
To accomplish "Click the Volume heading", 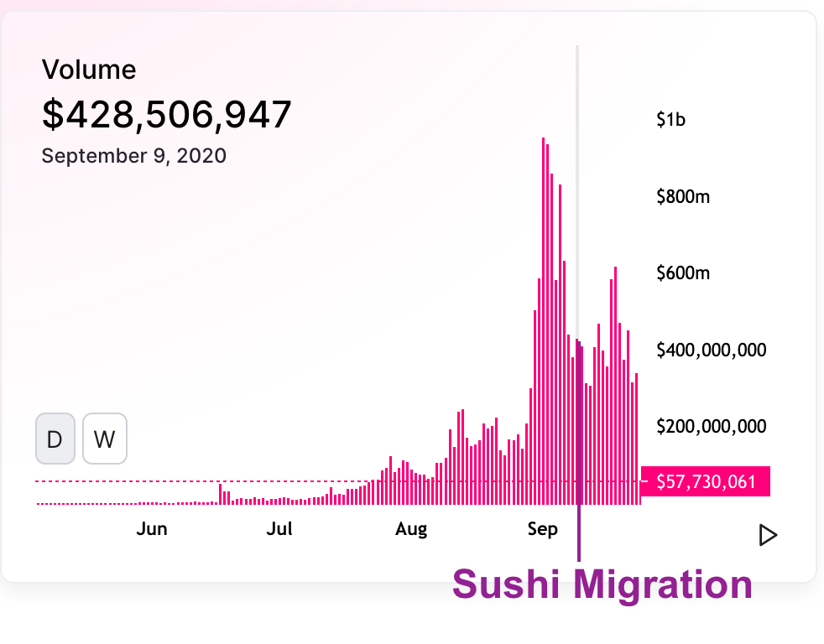I will click(x=89, y=70).
